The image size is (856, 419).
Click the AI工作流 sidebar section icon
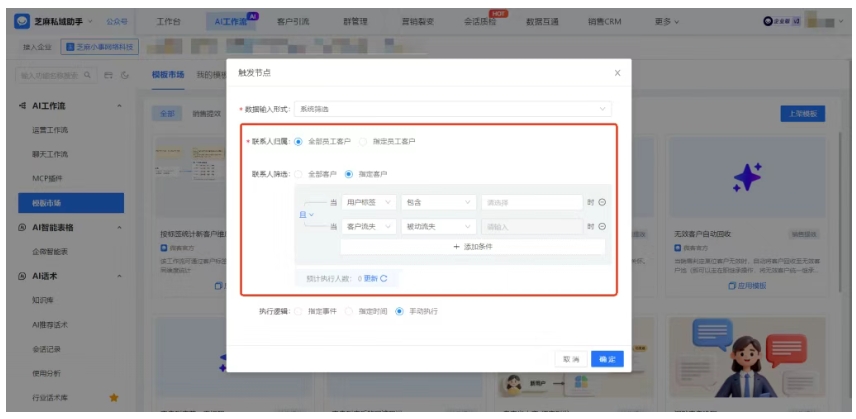[x=22, y=106]
